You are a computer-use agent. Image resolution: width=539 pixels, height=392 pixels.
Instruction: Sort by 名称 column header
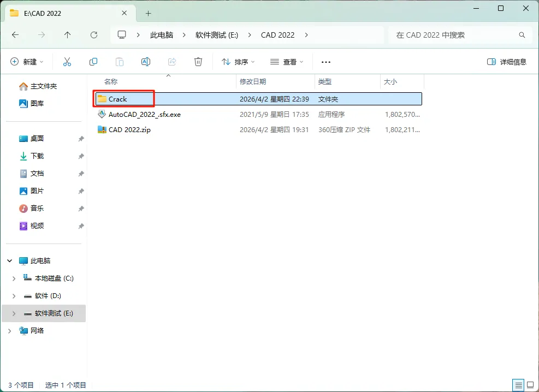click(111, 82)
